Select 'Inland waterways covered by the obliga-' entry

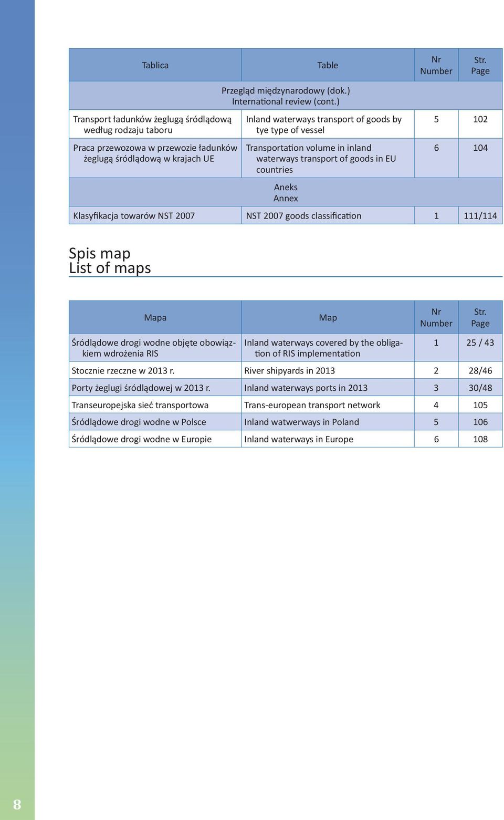[323, 342]
